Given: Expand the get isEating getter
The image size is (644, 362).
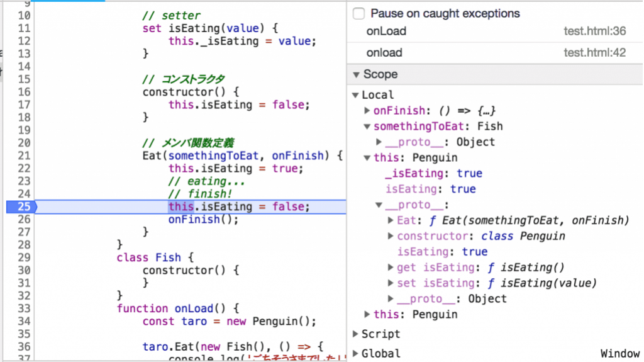Looking at the screenshot, I should click(391, 268).
